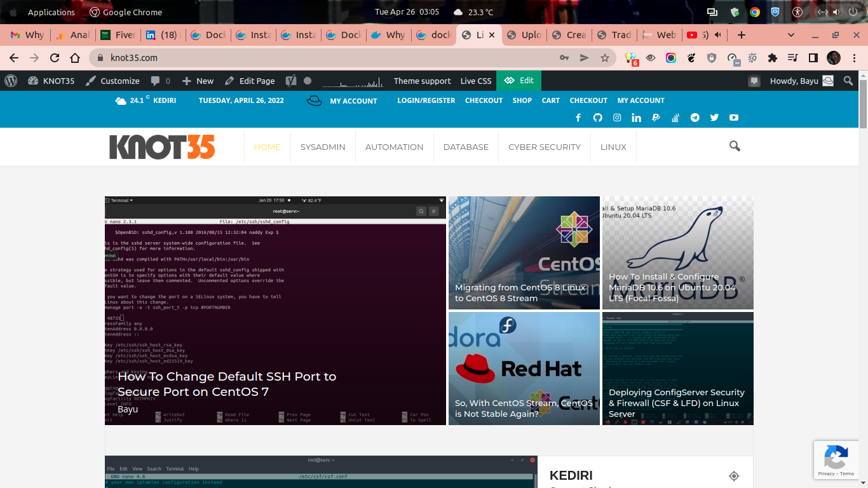Image resolution: width=868 pixels, height=488 pixels.
Task: Go to the SYSADMIN menu item
Action: pos(323,147)
